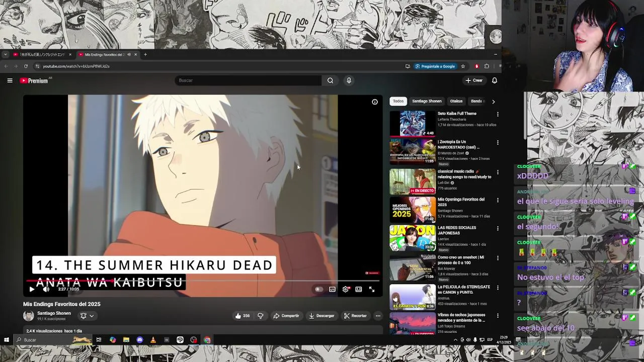
Task: Click the browser address bar URL
Action: (76, 66)
